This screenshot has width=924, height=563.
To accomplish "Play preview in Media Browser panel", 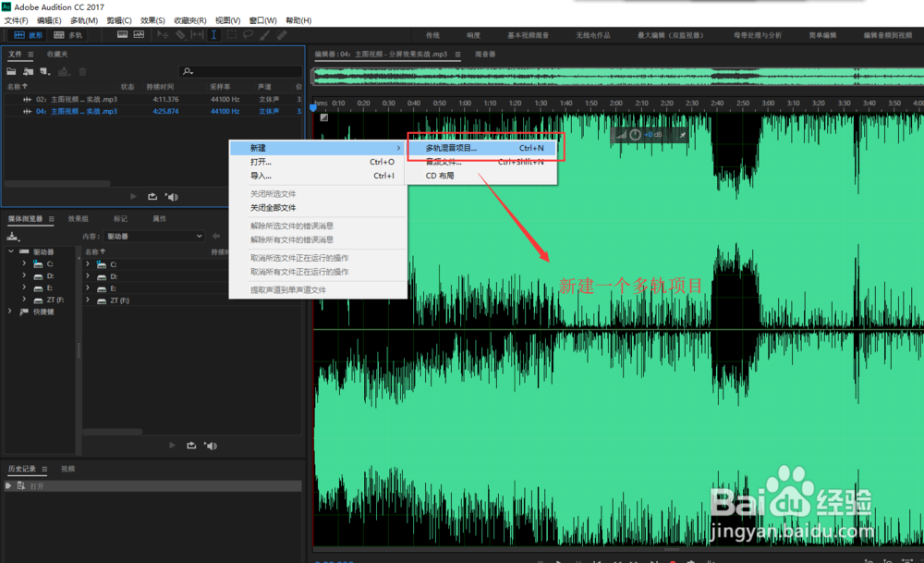I will coord(172,445).
